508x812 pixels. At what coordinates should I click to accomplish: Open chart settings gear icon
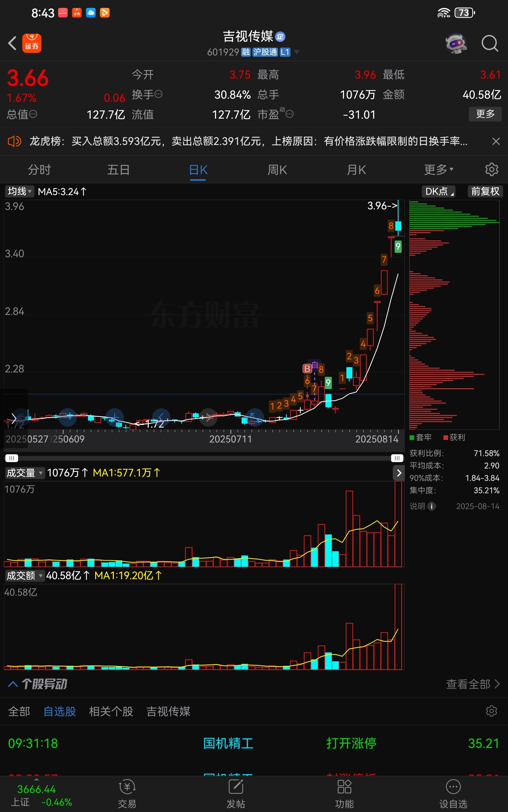click(491, 169)
